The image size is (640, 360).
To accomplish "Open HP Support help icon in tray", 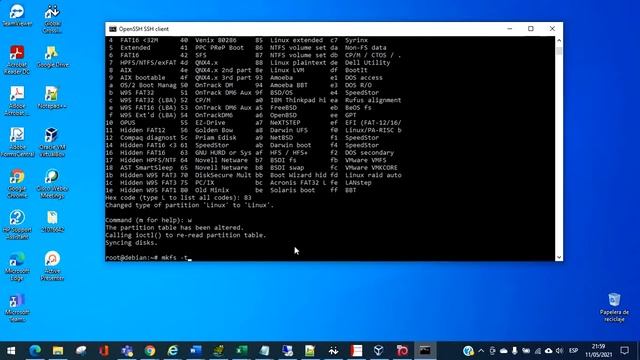I will (468, 351).
